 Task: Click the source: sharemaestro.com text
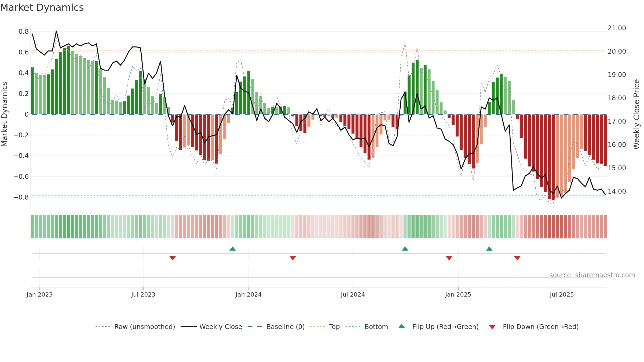(x=592, y=275)
